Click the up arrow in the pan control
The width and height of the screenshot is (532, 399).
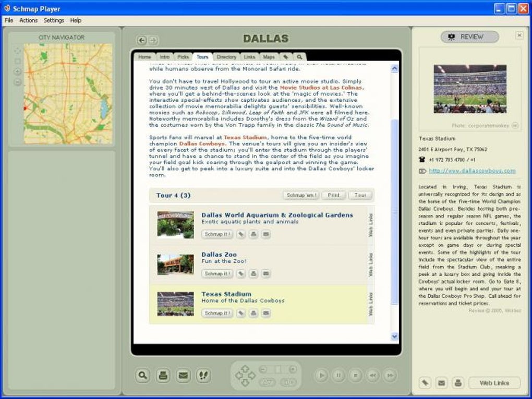point(245,368)
